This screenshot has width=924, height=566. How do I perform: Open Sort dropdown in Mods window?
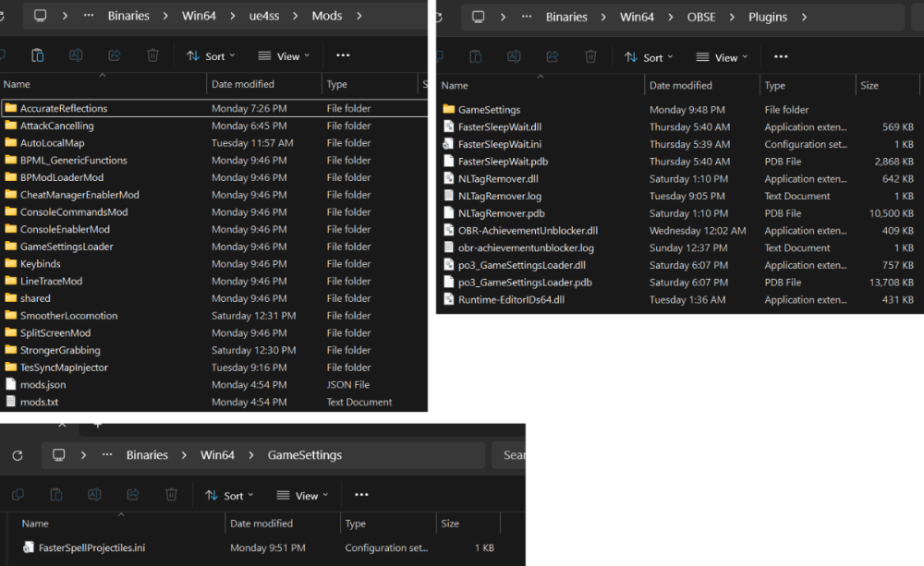click(211, 56)
